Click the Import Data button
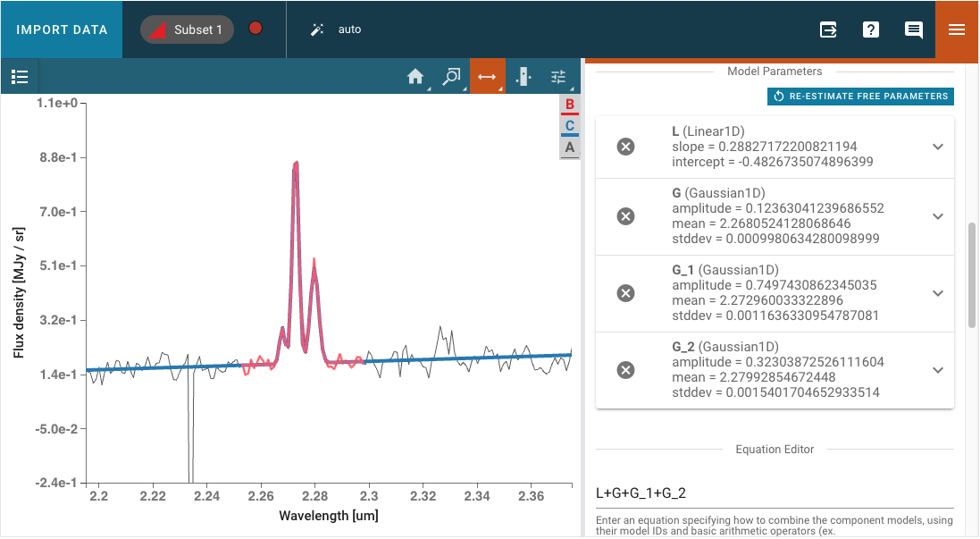 62,29
